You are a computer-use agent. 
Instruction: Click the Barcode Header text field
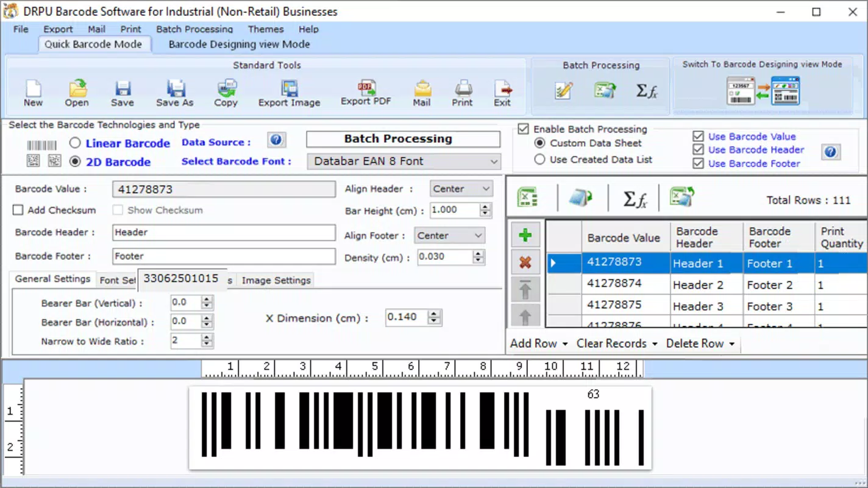pos(224,232)
